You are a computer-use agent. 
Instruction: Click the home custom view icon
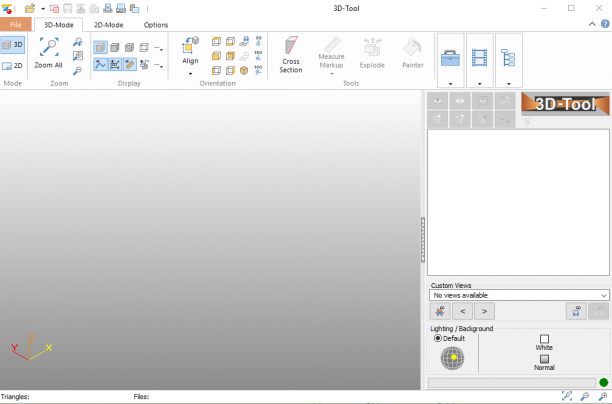[x=440, y=311]
